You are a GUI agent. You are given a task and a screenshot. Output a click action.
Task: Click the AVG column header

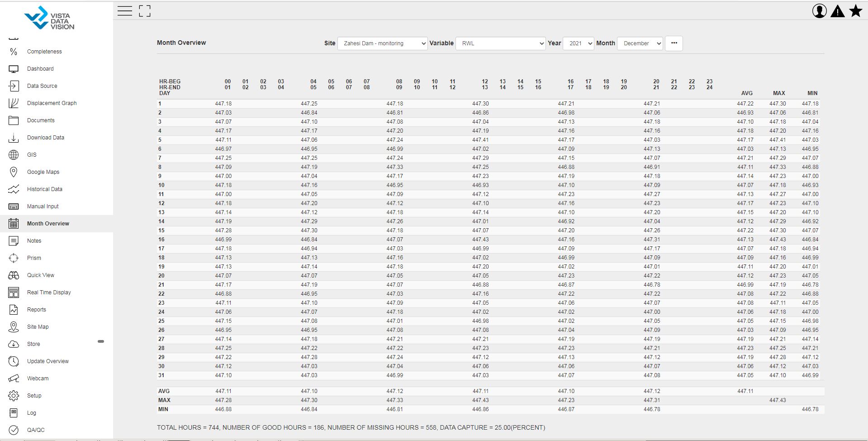[747, 93]
